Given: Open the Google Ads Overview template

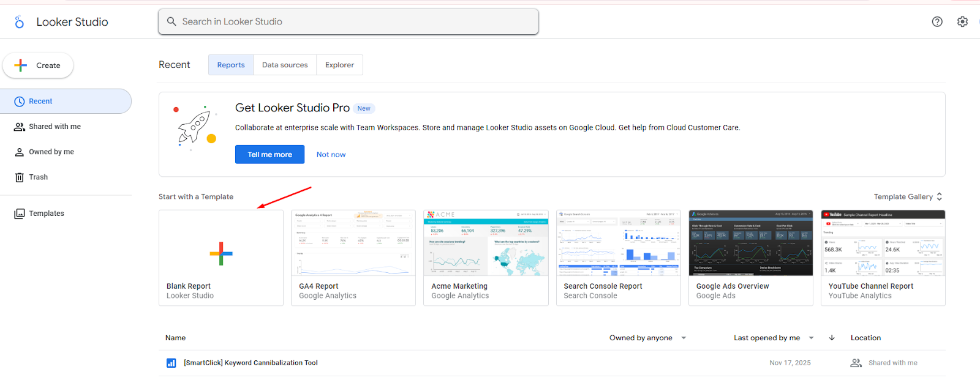Looking at the screenshot, I should tap(751, 258).
